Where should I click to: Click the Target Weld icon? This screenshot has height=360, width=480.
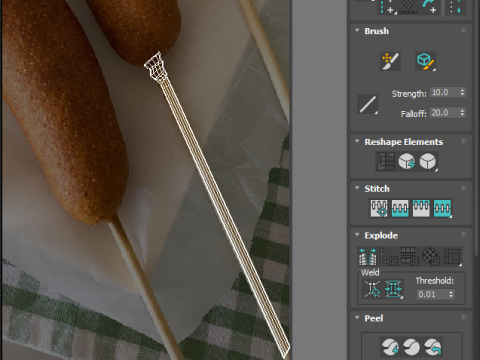tap(372, 289)
